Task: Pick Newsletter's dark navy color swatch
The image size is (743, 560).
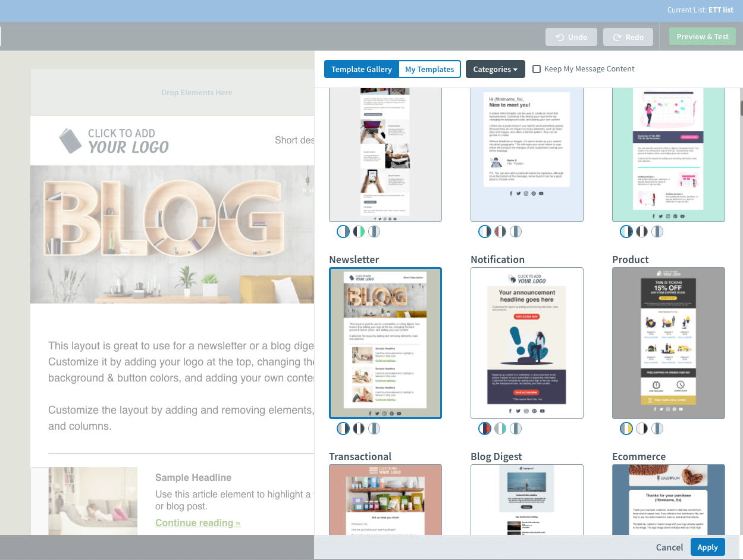Action: click(x=359, y=428)
